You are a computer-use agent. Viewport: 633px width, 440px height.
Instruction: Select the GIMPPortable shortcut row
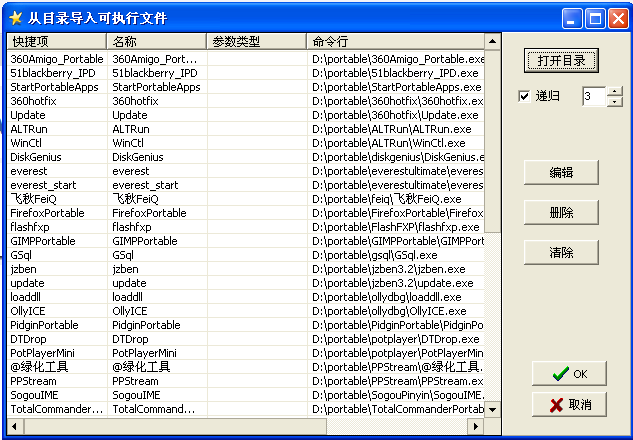point(245,241)
